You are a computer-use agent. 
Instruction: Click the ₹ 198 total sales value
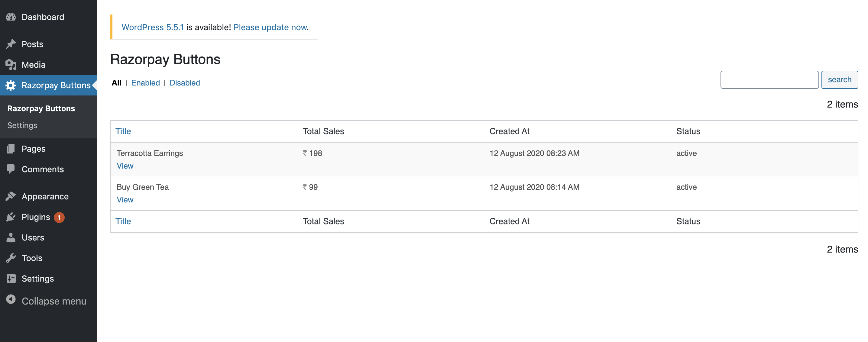pyautogui.click(x=313, y=153)
